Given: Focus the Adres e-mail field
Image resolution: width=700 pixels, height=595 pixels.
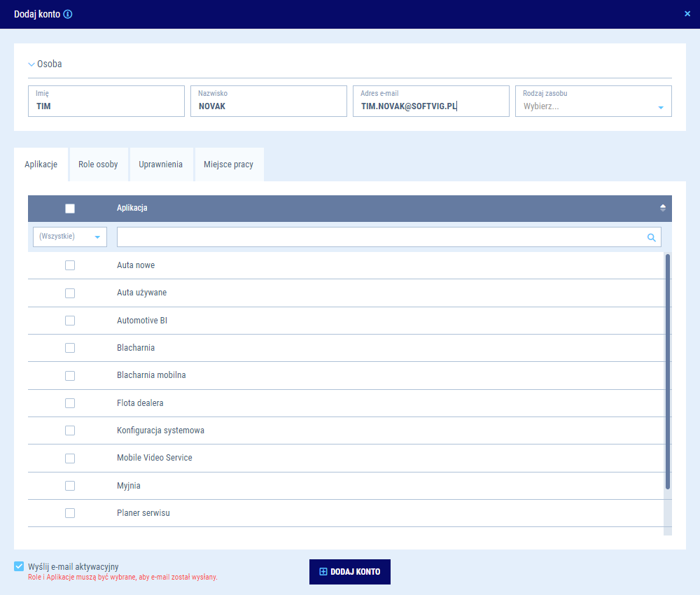Looking at the screenshot, I should (x=430, y=106).
